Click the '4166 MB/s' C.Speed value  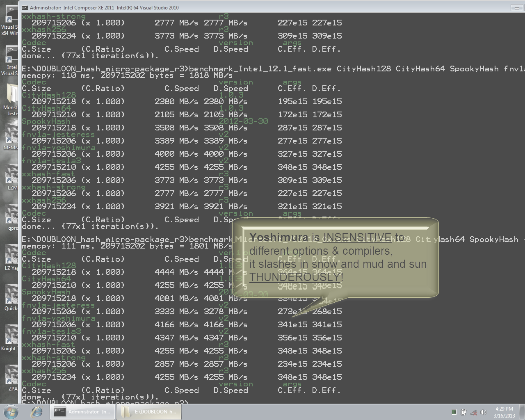click(x=176, y=324)
